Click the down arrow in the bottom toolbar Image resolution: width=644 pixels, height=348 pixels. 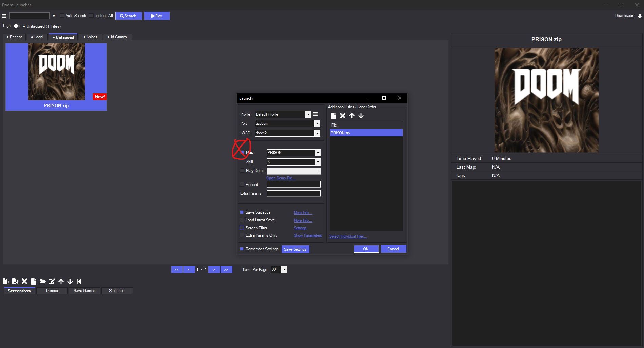(x=70, y=281)
